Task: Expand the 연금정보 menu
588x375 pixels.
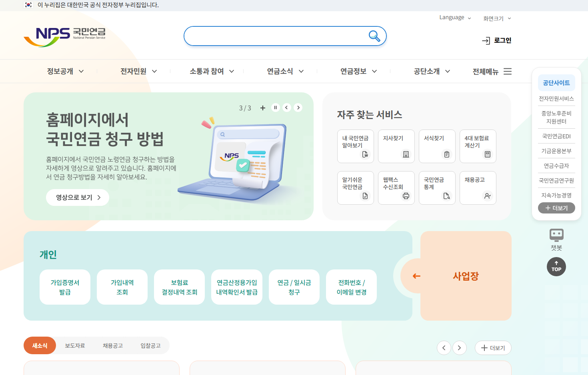Action: pyautogui.click(x=359, y=71)
